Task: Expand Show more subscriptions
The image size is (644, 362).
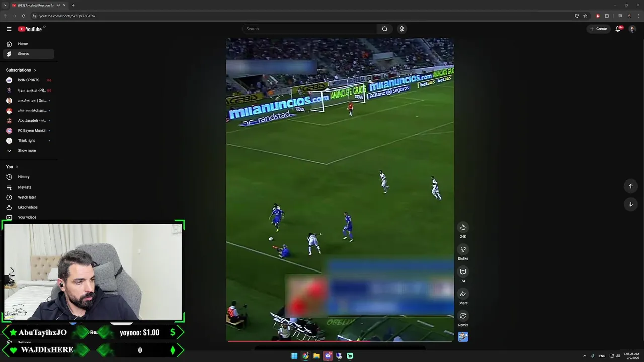Action: coord(29,151)
